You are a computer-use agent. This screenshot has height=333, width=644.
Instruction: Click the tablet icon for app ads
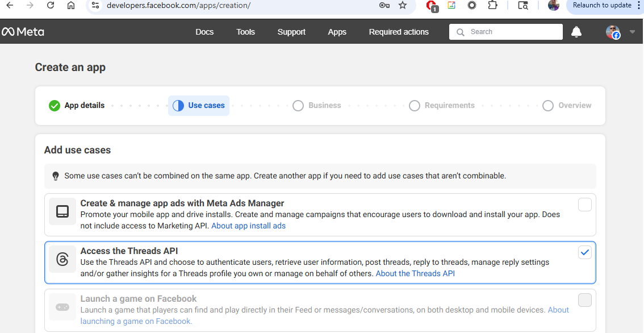coord(62,211)
